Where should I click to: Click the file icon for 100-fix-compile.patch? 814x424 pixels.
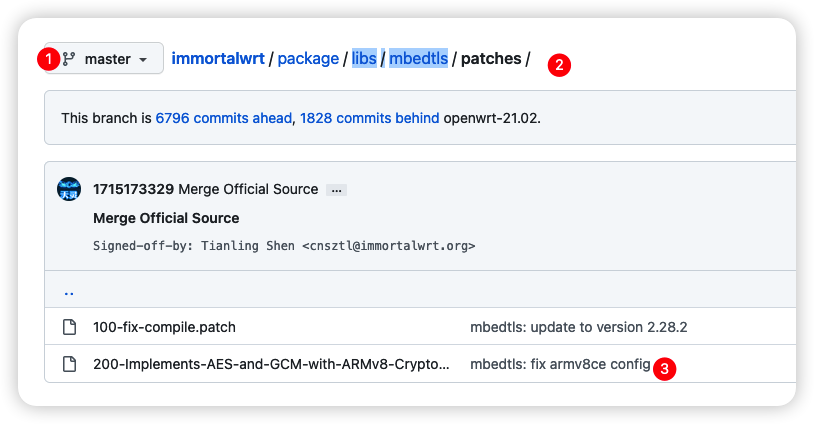point(70,327)
